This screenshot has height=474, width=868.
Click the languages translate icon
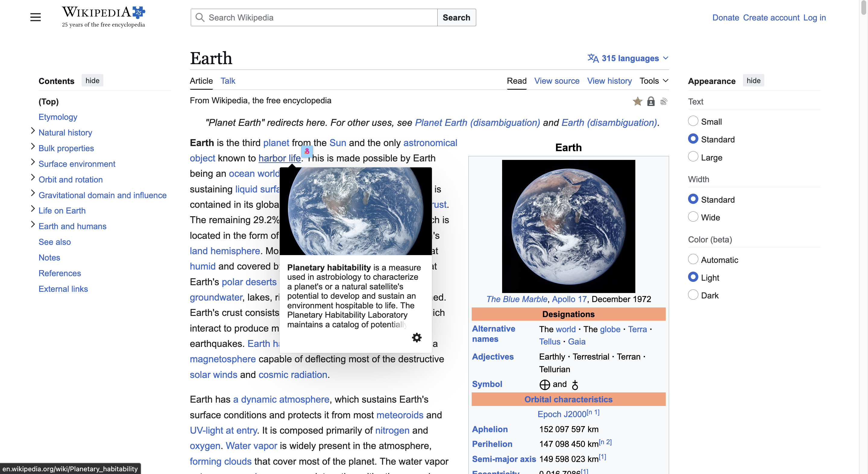coord(593,58)
